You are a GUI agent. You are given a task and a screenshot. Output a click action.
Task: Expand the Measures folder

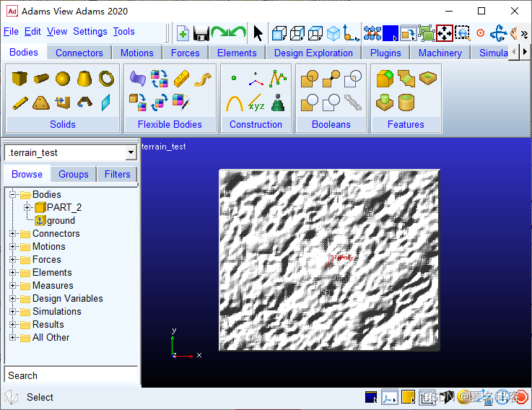(12, 285)
